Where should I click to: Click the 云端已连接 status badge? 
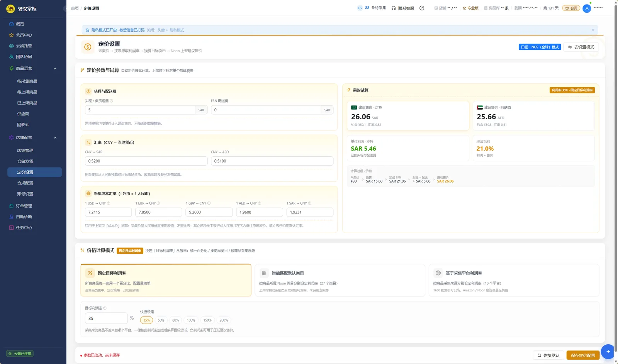coord(20,354)
